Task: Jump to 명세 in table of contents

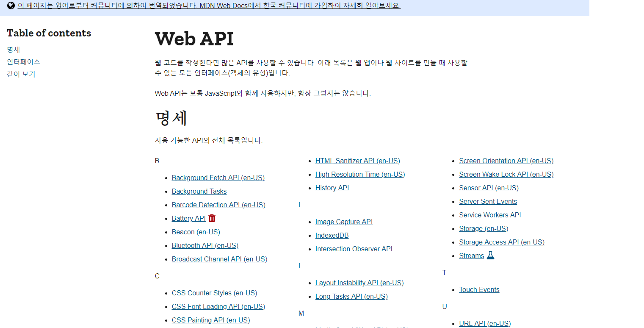Action: pyautogui.click(x=14, y=50)
